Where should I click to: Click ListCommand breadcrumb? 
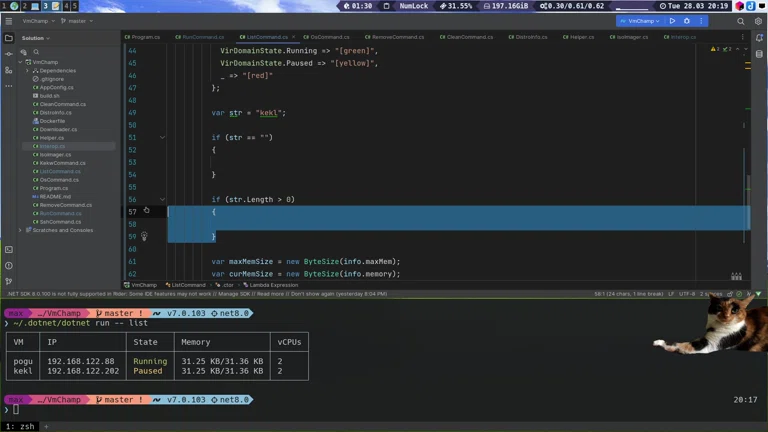186,285
